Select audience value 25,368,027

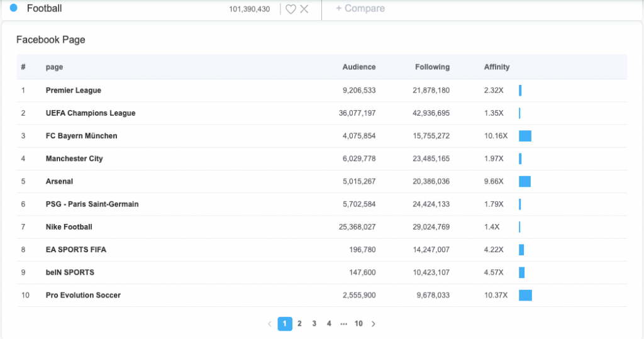357,227
